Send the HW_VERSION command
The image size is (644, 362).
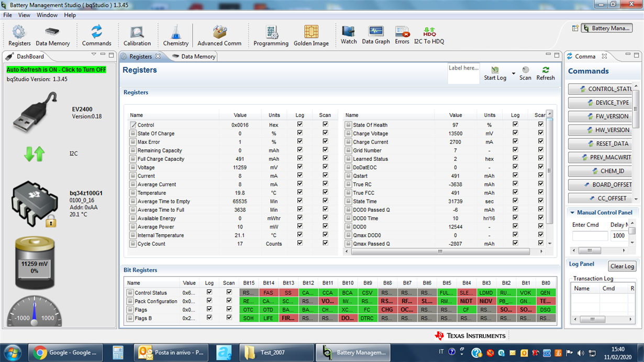click(601, 130)
